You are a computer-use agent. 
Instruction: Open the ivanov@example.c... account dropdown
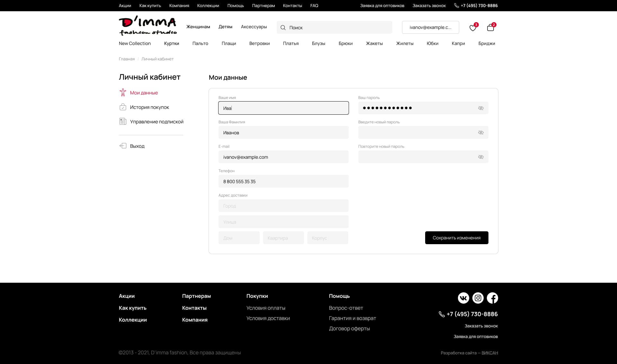[430, 27]
